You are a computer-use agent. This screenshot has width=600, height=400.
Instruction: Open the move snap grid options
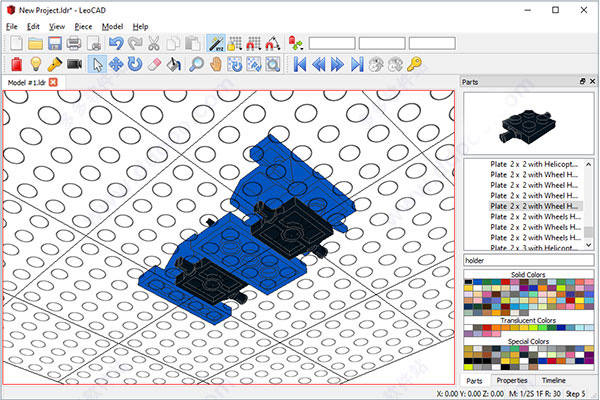(235, 42)
